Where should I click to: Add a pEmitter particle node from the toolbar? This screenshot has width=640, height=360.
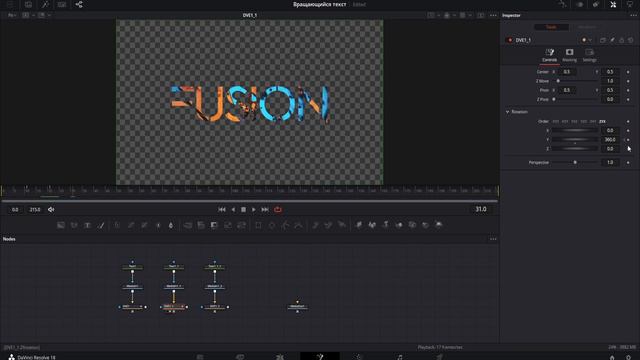(x=316, y=225)
